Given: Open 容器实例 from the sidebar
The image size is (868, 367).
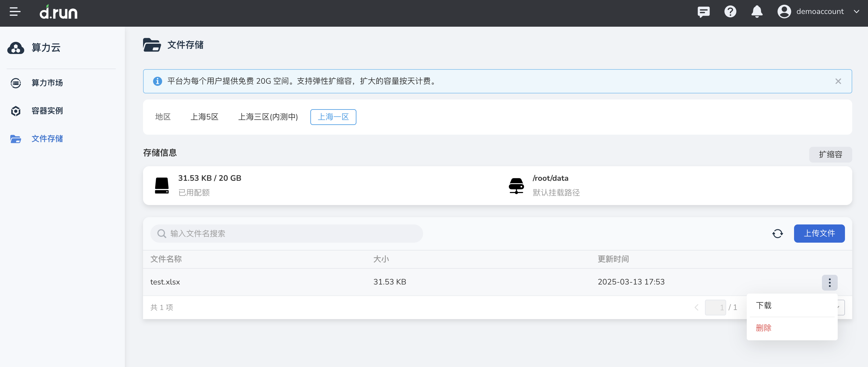Looking at the screenshot, I should (15, 111).
